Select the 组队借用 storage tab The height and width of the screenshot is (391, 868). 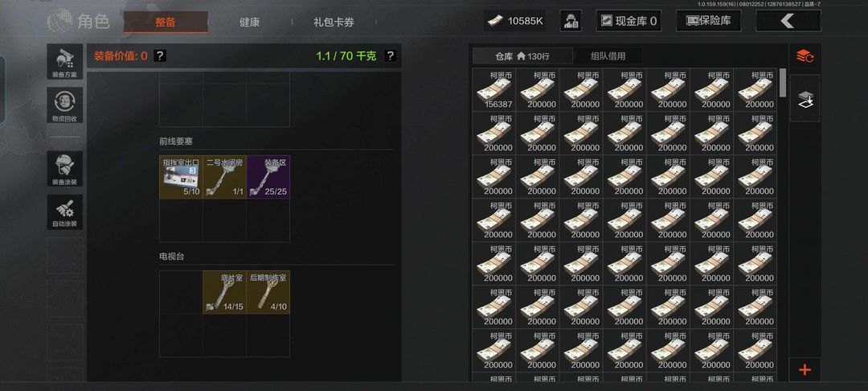click(x=608, y=56)
